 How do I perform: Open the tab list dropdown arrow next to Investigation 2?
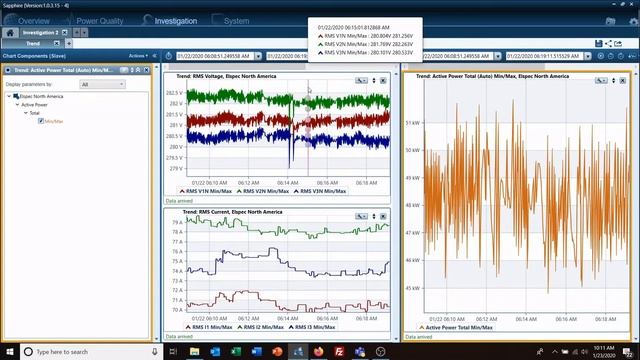[84, 33]
